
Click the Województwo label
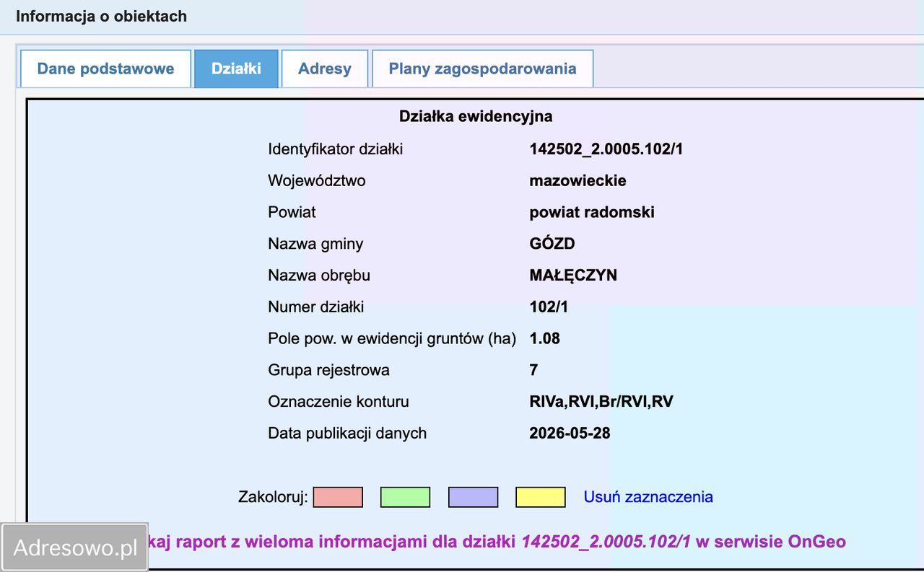coord(316,180)
